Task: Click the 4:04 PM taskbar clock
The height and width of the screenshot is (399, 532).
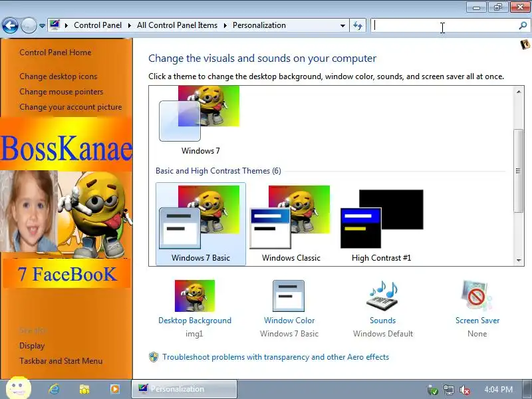Action: (x=498, y=389)
